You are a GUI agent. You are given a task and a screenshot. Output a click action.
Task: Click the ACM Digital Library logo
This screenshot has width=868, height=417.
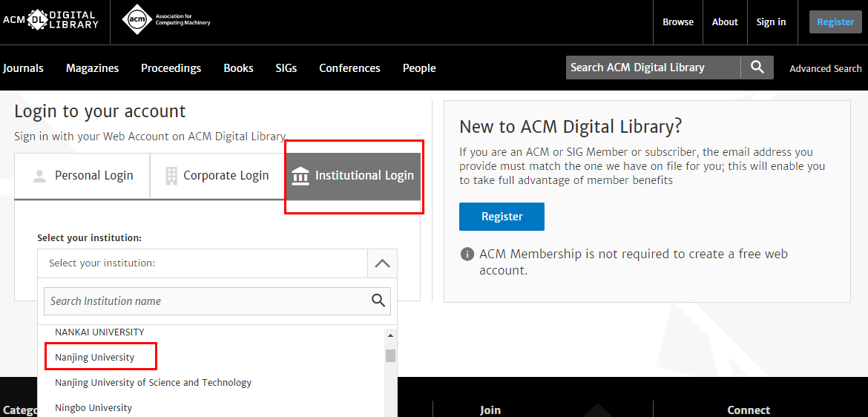pyautogui.click(x=50, y=20)
